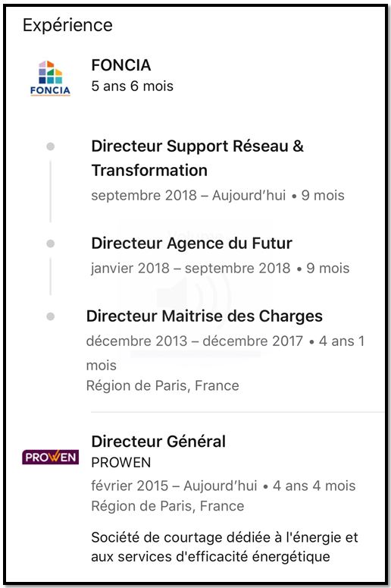391x588 pixels.
Task: Click Région de Paris location under PROWEN
Action: [x=167, y=506]
